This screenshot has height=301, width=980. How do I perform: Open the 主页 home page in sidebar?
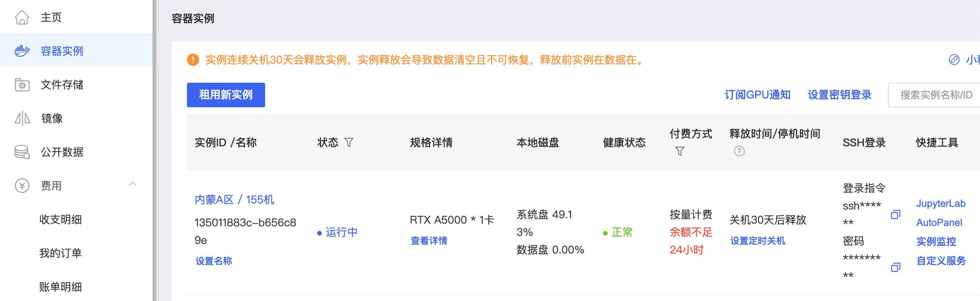[x=51, y=17]
